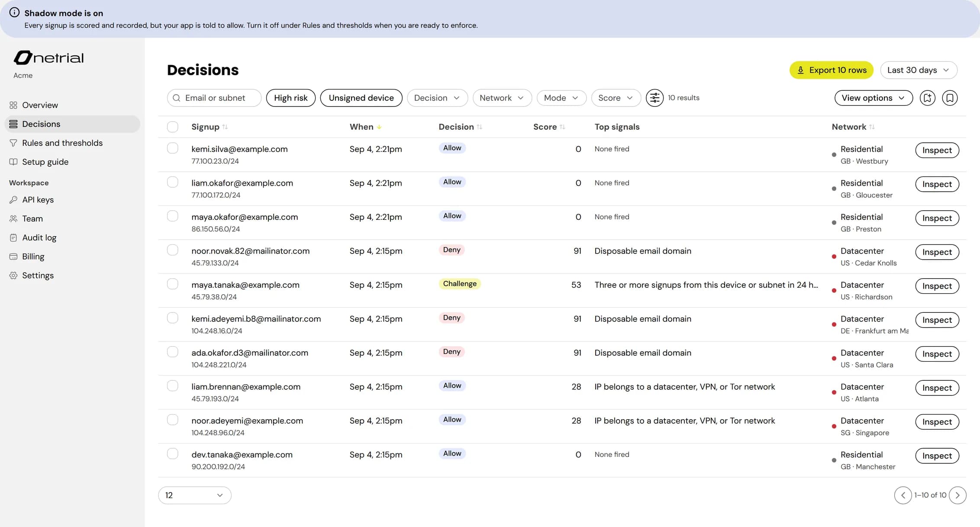Open Rules and thresholds page

tap(72, 143)
